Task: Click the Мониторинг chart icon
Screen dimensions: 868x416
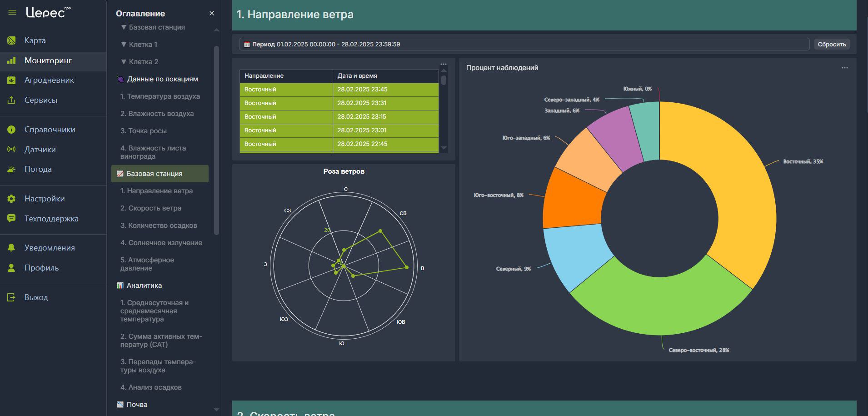Action: pos(11,60)
